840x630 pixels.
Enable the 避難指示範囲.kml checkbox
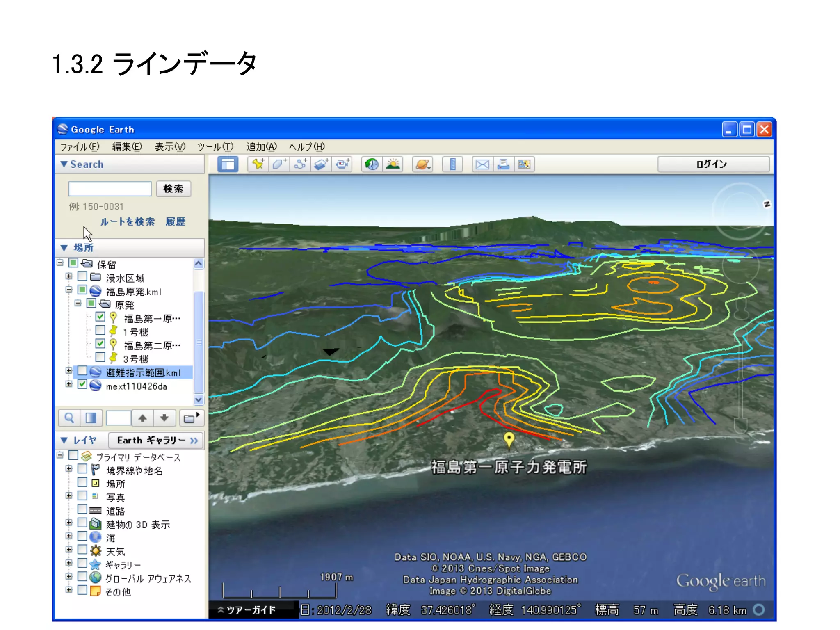click(x=82, y=371)
